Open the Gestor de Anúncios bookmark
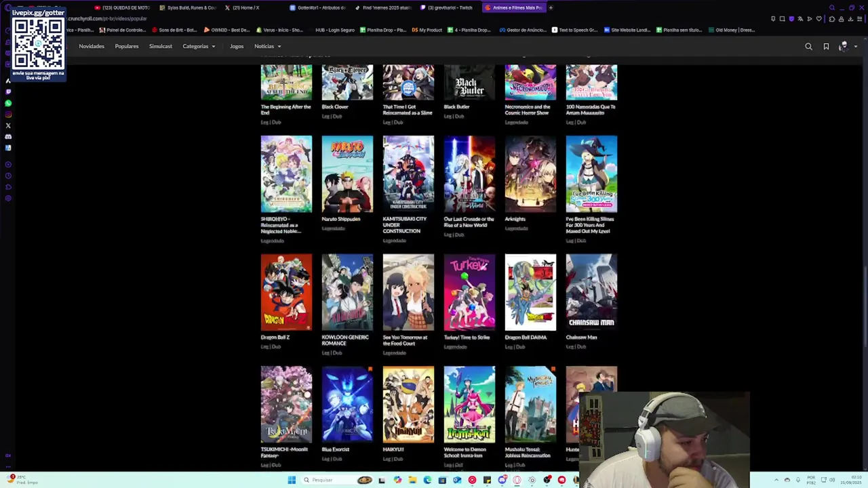868x488 pixels. click(522, 30)
